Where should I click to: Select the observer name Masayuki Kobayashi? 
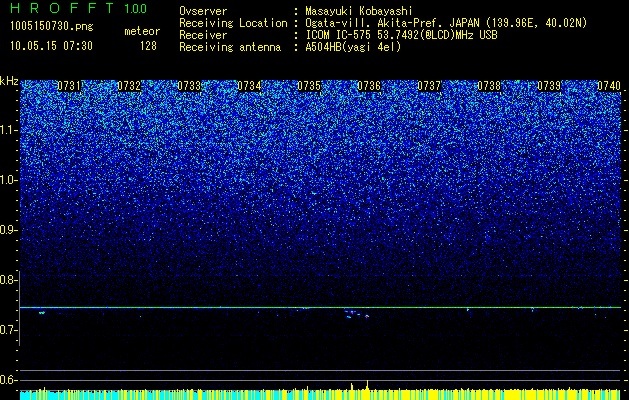coord(359,11)
